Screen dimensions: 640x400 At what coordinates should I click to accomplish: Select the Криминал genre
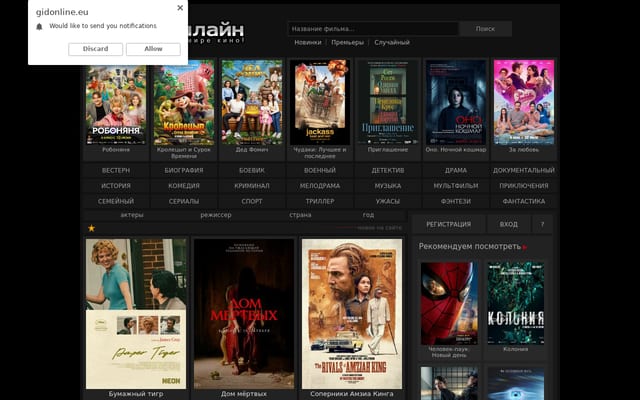pos(252,186)
